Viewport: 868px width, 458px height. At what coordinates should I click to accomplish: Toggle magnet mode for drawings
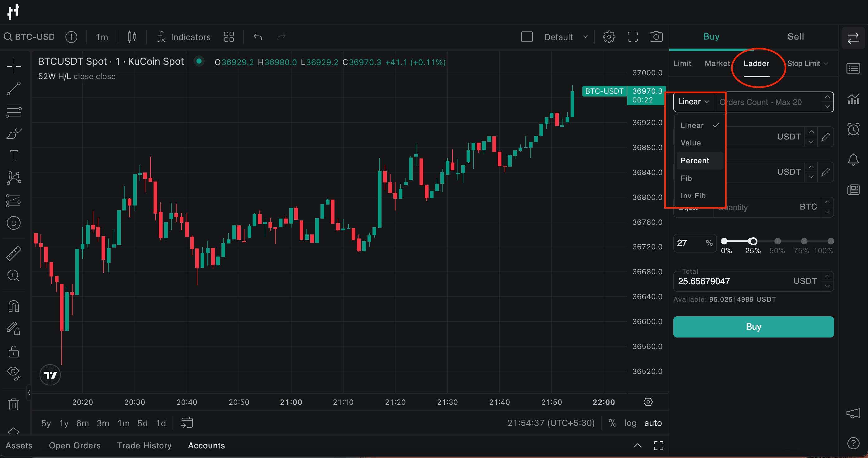(x=13, y=306)
